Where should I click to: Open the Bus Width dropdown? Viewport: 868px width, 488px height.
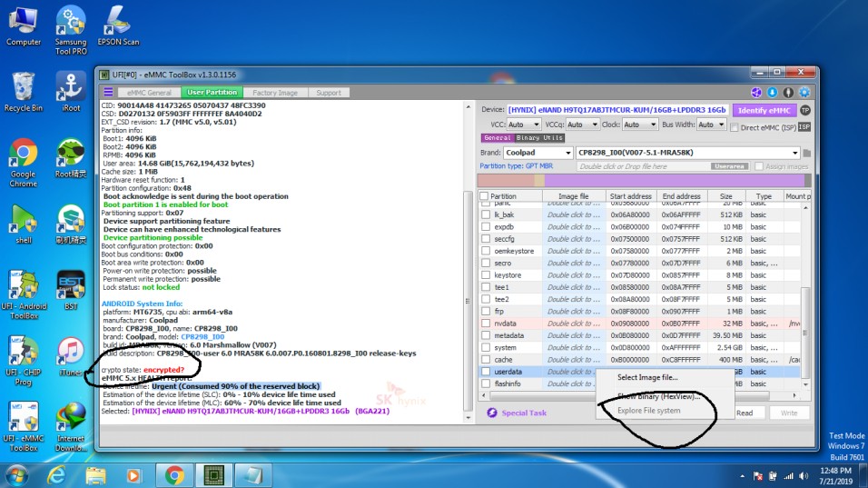[x=711, y=124]
